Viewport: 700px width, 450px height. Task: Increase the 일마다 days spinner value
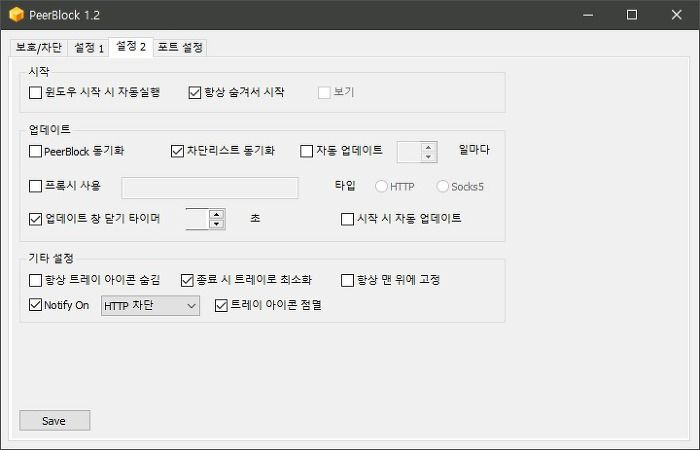429,147
